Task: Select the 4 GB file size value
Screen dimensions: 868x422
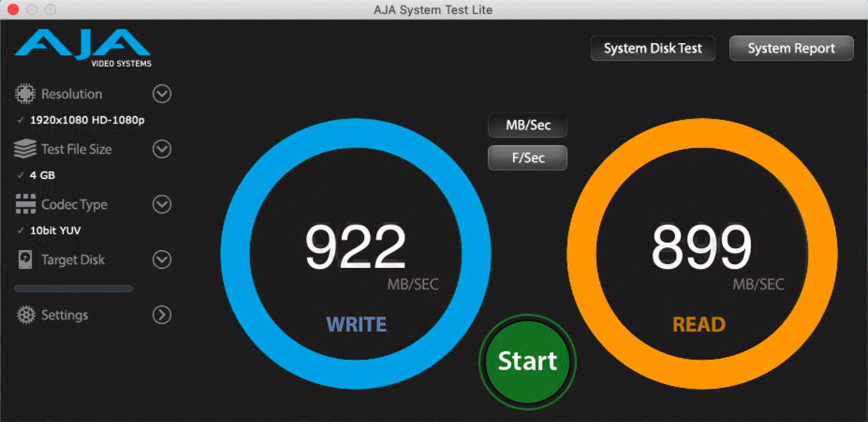Action: pyautogui.click(x=43, y=176)
